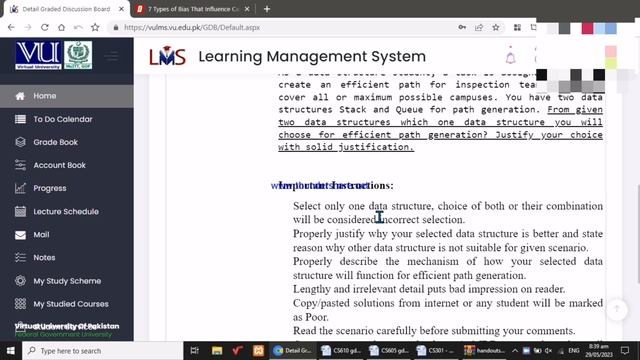Click the ENG language indicator
This screenshot has width=640, height=360.
pos(573,351)
